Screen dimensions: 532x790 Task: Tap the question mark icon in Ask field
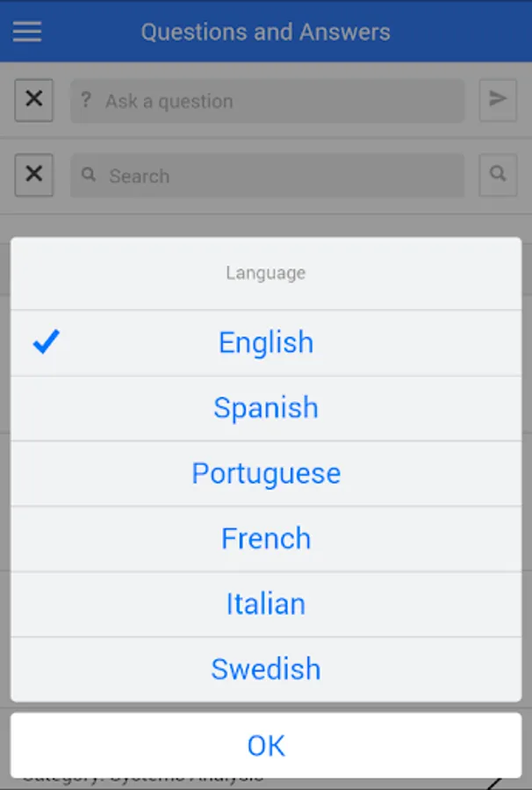tap(86, 101)
